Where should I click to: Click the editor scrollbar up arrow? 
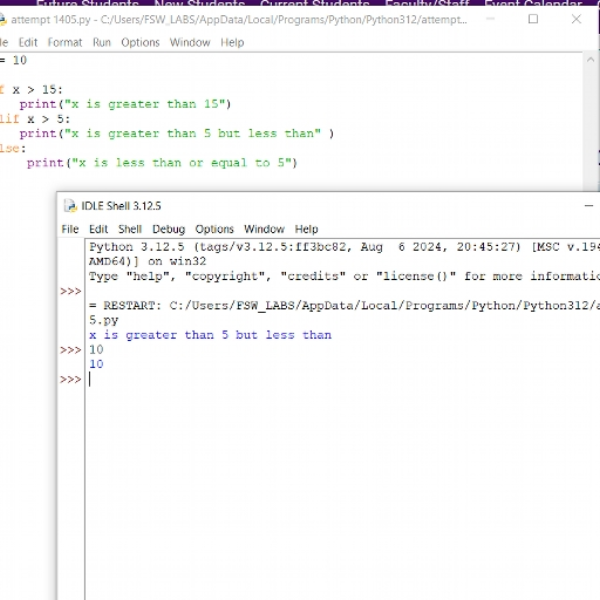[x=590, y=60]
